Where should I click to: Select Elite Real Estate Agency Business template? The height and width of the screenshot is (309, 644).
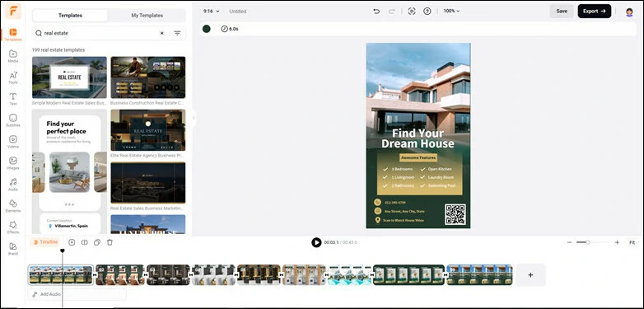[148, 130]
